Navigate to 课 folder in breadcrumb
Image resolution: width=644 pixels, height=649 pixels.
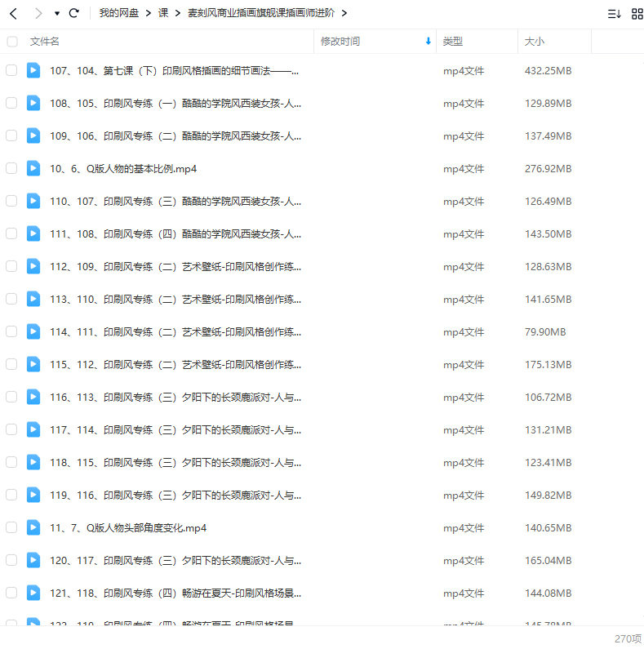pos(163,13)
